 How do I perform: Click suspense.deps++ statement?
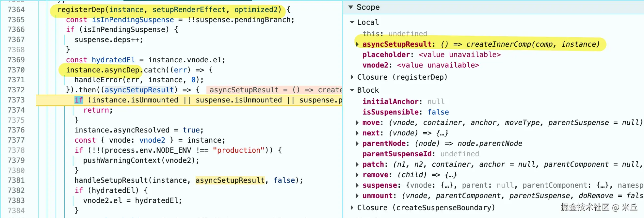[109, 40]
